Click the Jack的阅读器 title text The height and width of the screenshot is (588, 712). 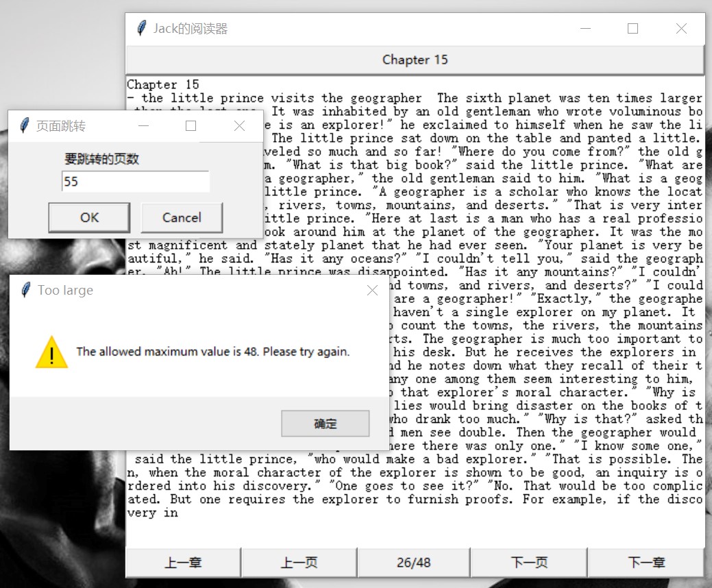pos(191,29)
